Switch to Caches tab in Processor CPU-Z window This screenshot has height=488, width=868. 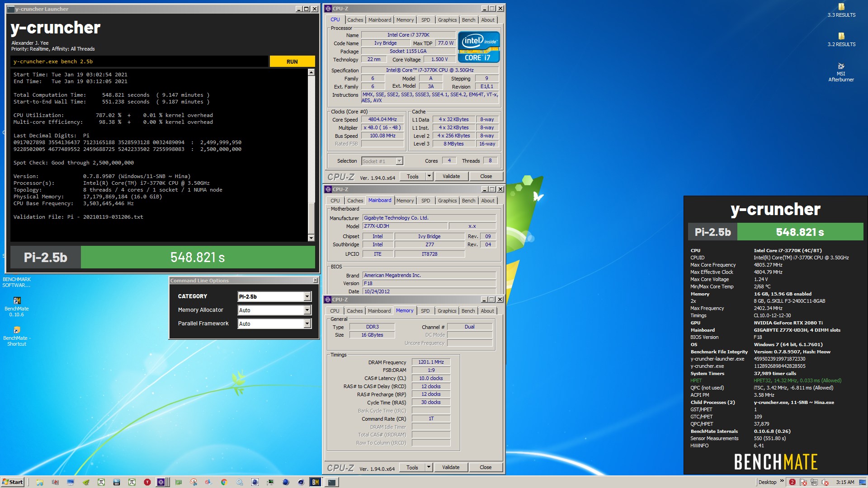tap(355, 20)
